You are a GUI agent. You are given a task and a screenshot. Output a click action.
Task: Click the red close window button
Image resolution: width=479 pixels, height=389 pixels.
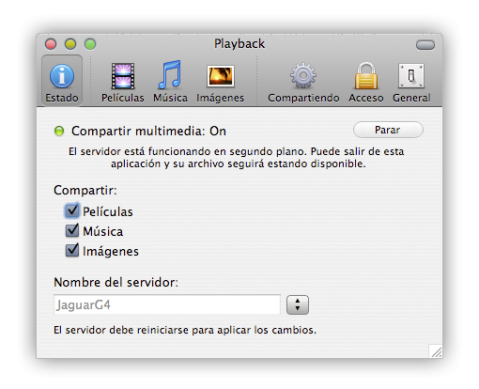tap(51, 44)
